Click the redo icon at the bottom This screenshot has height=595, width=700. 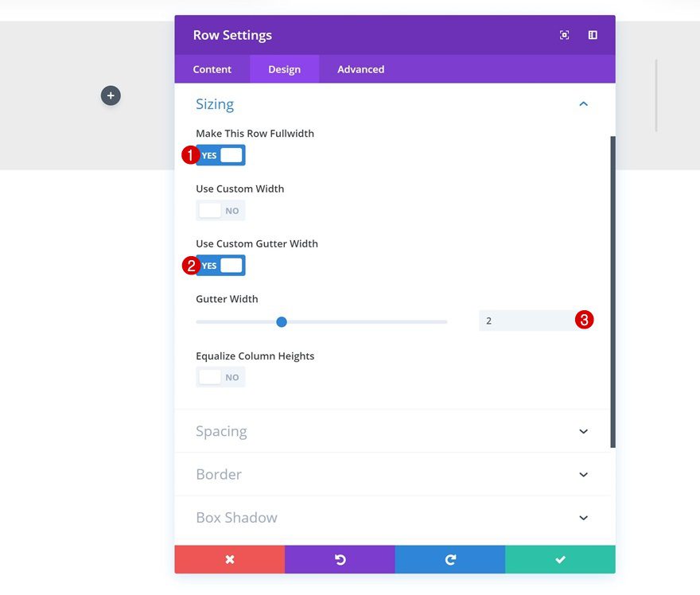(x=449, y=559)
